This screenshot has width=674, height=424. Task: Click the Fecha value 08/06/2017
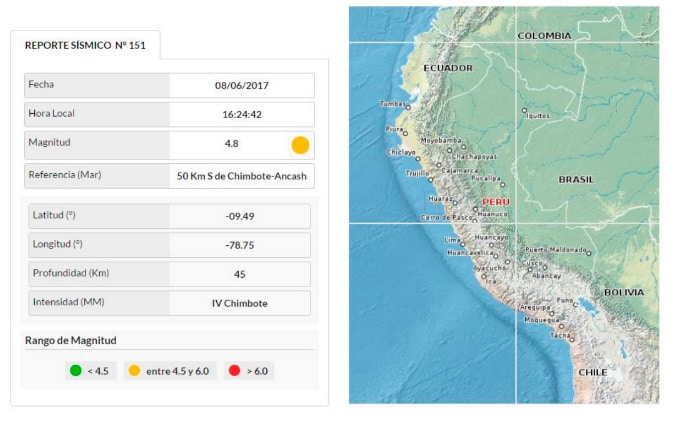(x=241, y=86)
